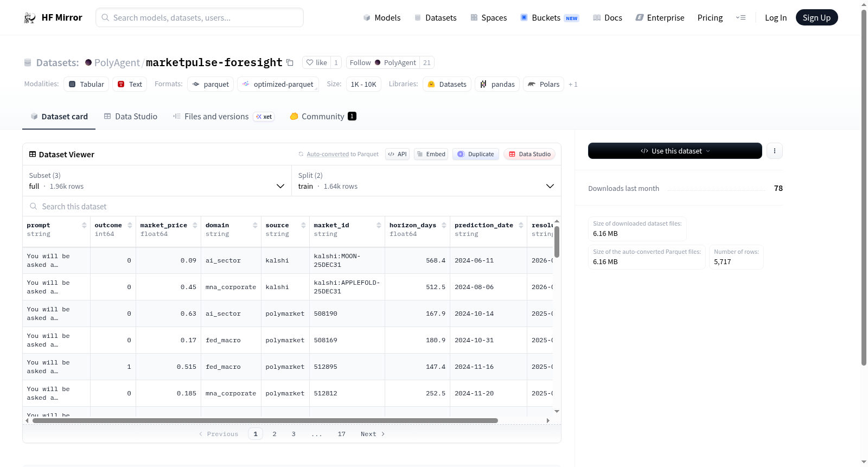868x467 pixels.
Task: Click the Dataset Viewer table icon
Action: pos(33,155)
